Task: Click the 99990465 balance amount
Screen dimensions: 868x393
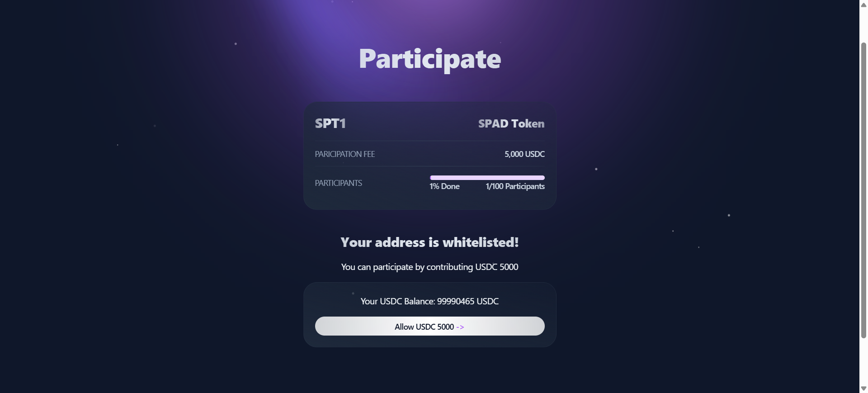Action: coord(456,301)
